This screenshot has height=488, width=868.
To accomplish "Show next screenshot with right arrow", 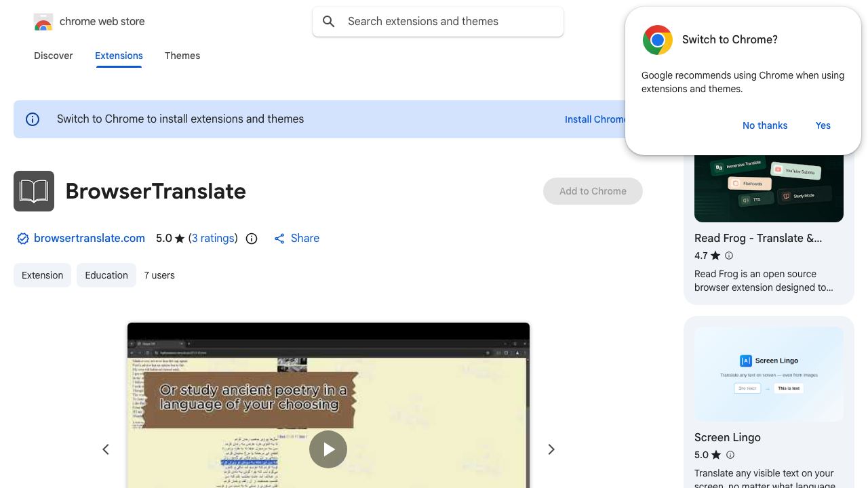I will (551, 449).
